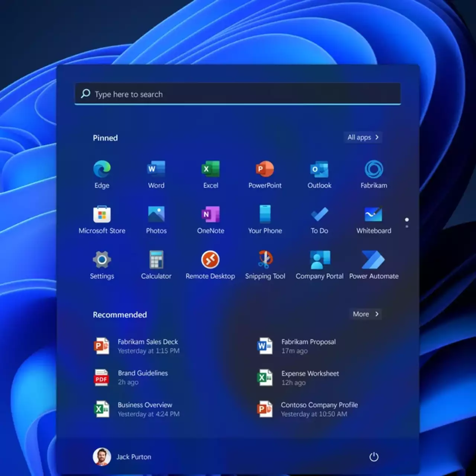The image size is (476, 476).
Task: Launch Word from pinned apps
Action: [x=156, y=174]
